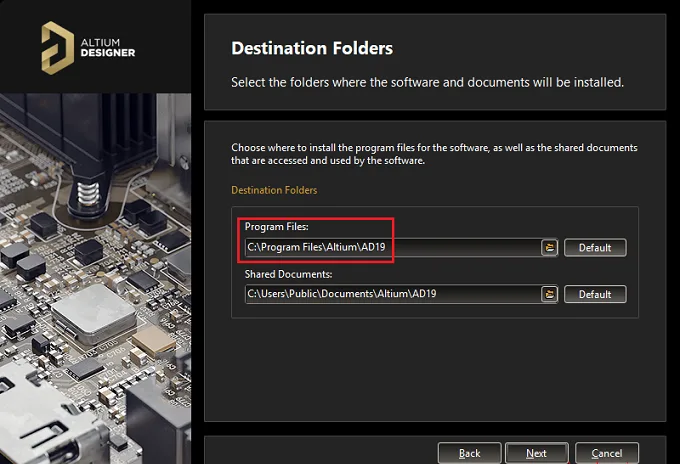
Task: Click the circuit board artwork image
Action: [x=95, y=278]
